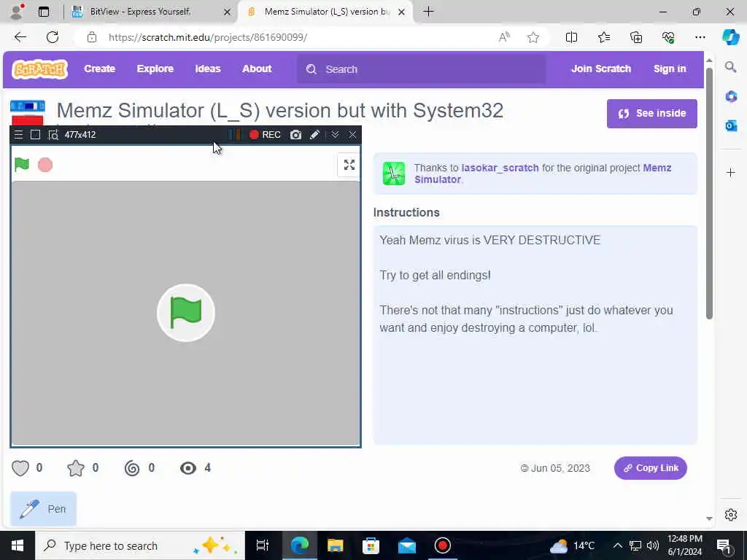The width and height of the screenshot is (747, 560).
Task: Open Read aloud in the address bar
Action: [x=504, y=37]
